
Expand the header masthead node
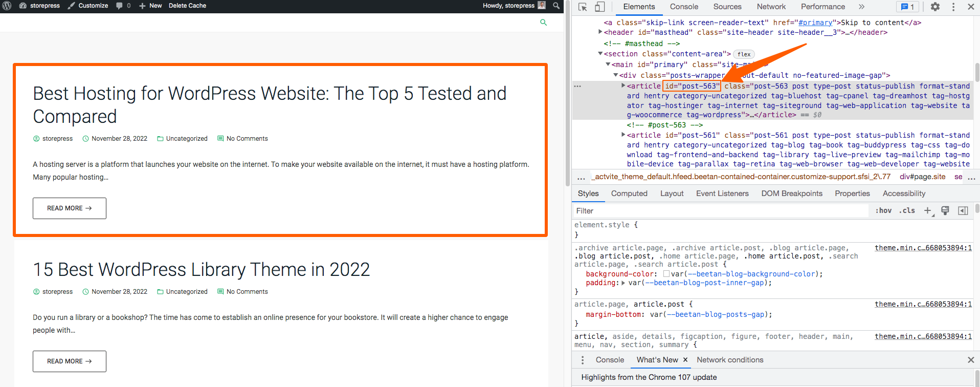[600, 32]
